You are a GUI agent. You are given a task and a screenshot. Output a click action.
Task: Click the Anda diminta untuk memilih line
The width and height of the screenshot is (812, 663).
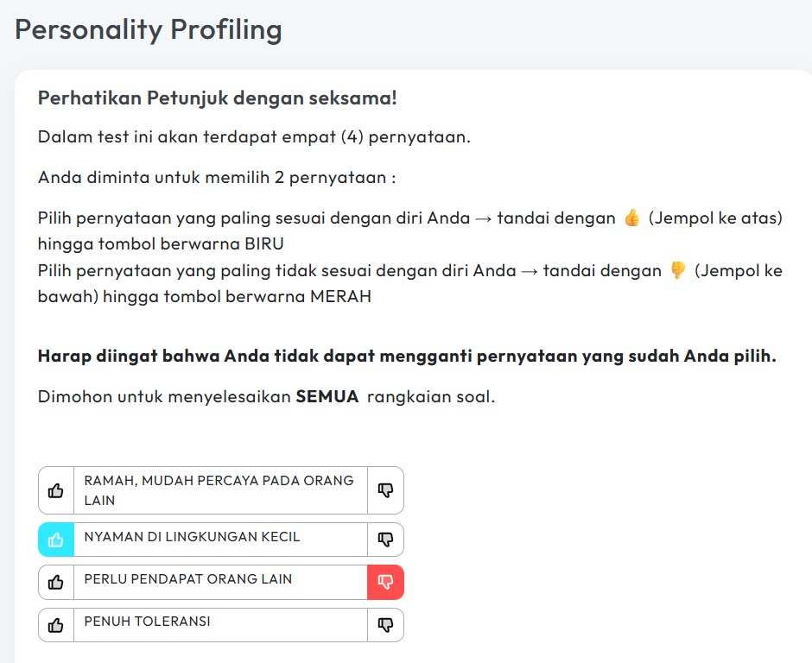tap(217, 178)
